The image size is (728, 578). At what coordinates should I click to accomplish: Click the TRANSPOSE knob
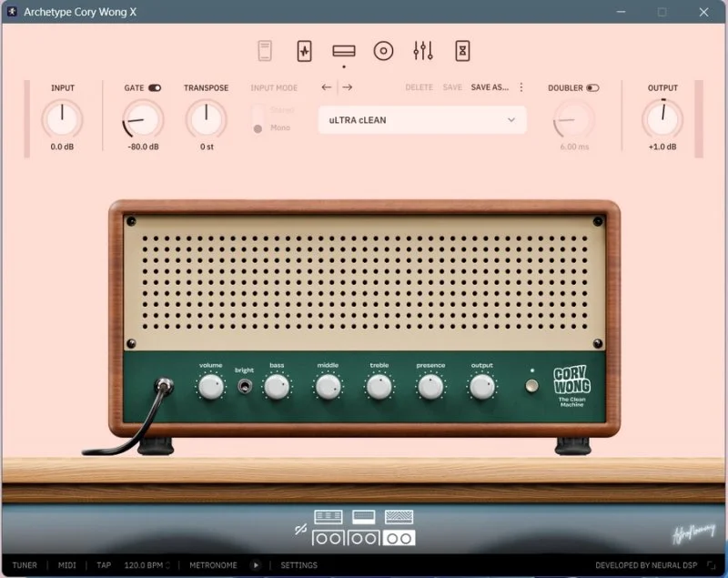pos(207,119)
